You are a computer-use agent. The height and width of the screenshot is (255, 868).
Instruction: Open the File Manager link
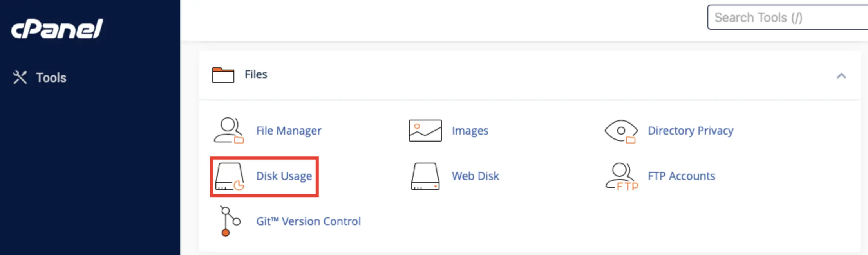coord(289,131)
